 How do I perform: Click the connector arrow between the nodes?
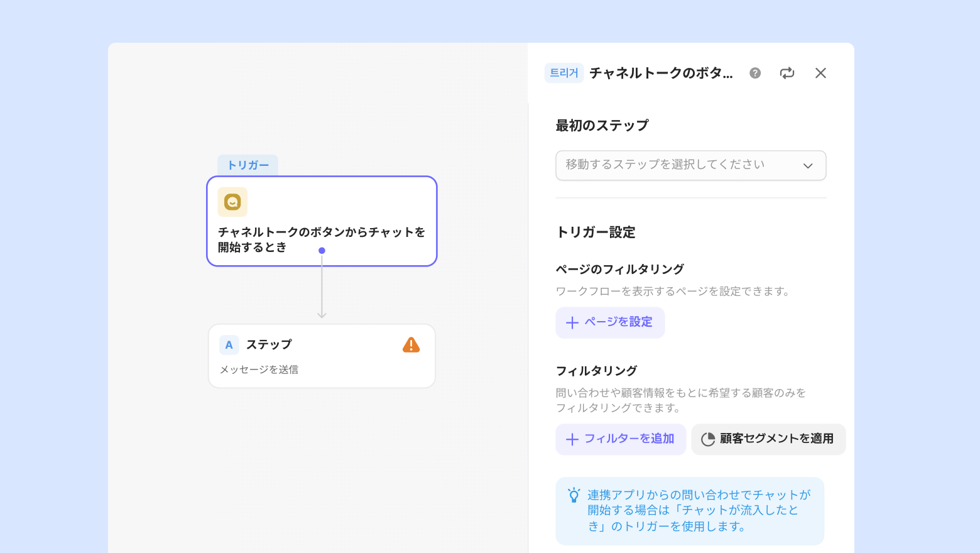pos(322,289)
